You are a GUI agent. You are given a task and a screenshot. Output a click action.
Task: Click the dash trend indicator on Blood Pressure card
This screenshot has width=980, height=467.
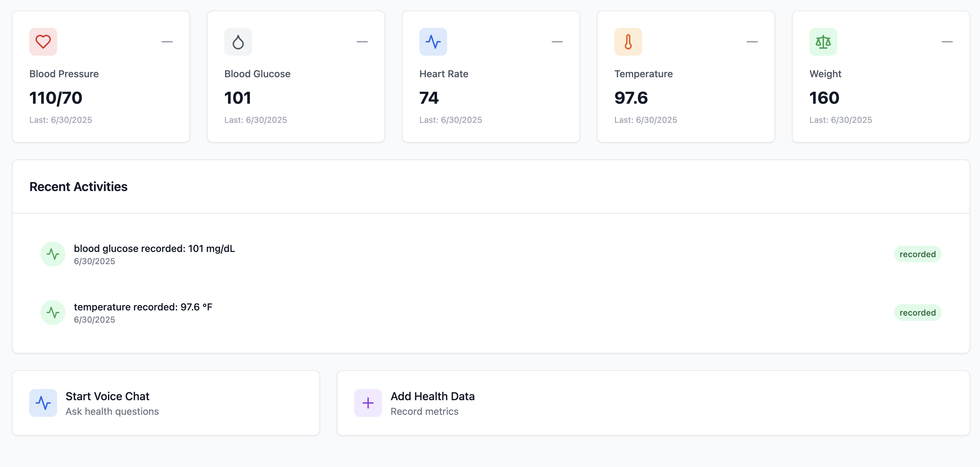tap(167, 42)
